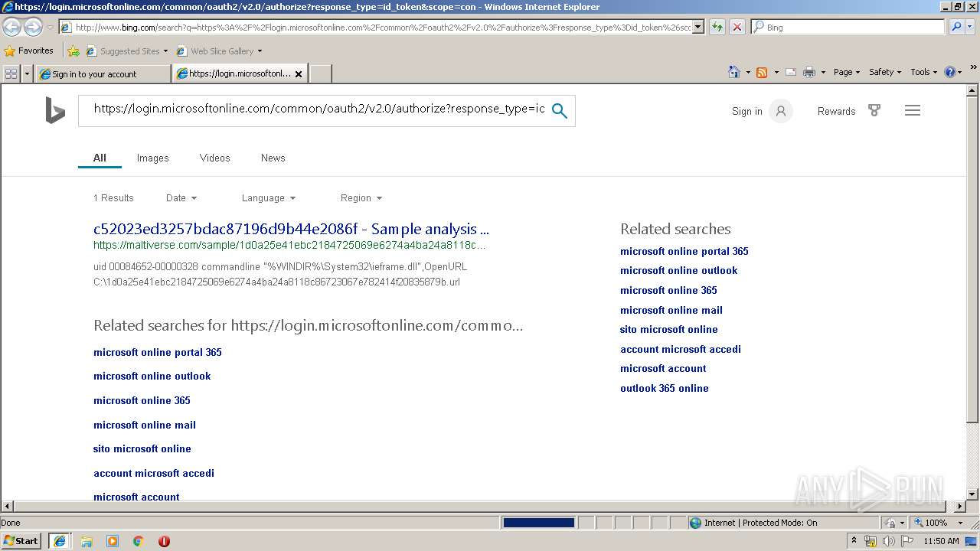Click sidebar 'microsoft online portal 365'
The height and width of the screenshot is (551, 980).
pos(684,251)
